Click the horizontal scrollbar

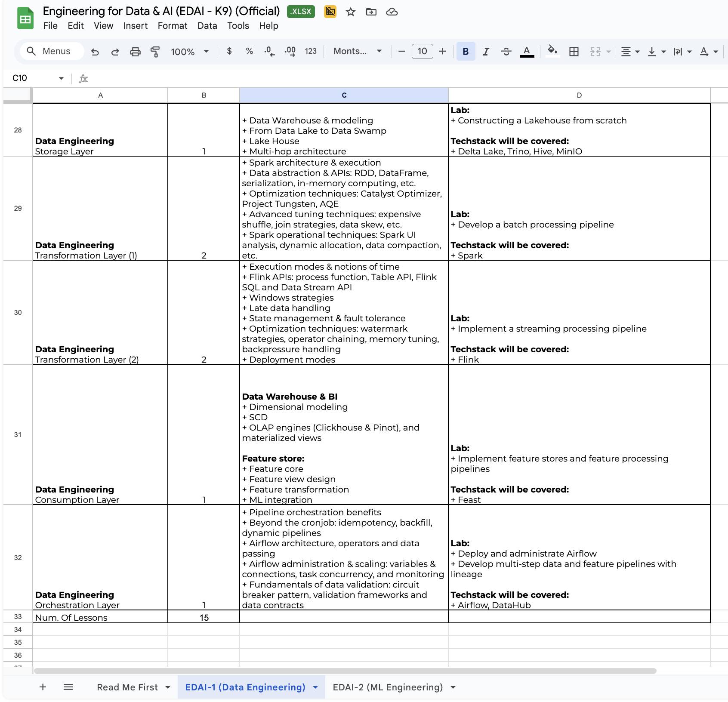[x=345, y=671]
